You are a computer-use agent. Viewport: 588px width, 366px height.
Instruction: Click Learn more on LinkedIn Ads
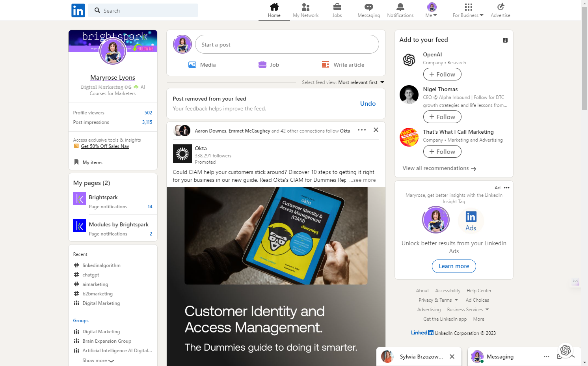[x=454, y=266]
